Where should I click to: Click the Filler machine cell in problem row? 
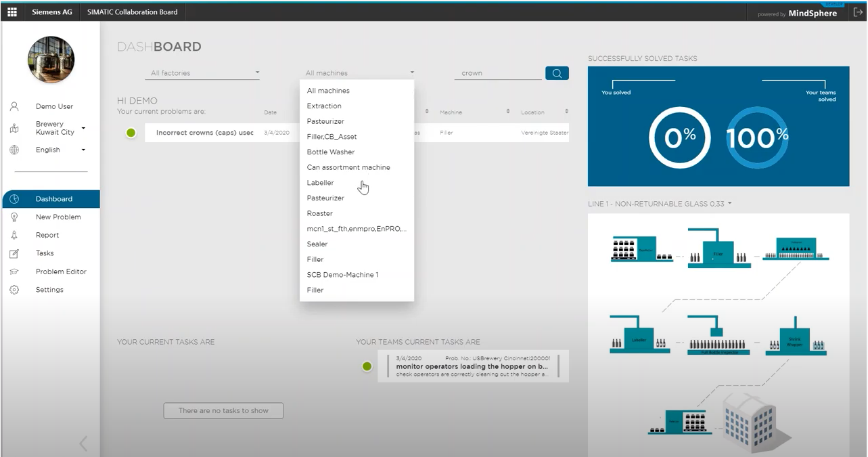(x=447, y=133)
